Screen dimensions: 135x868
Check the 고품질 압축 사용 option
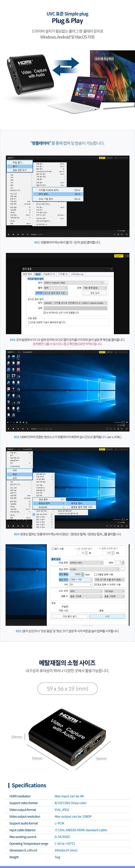(x=95, y=574)
